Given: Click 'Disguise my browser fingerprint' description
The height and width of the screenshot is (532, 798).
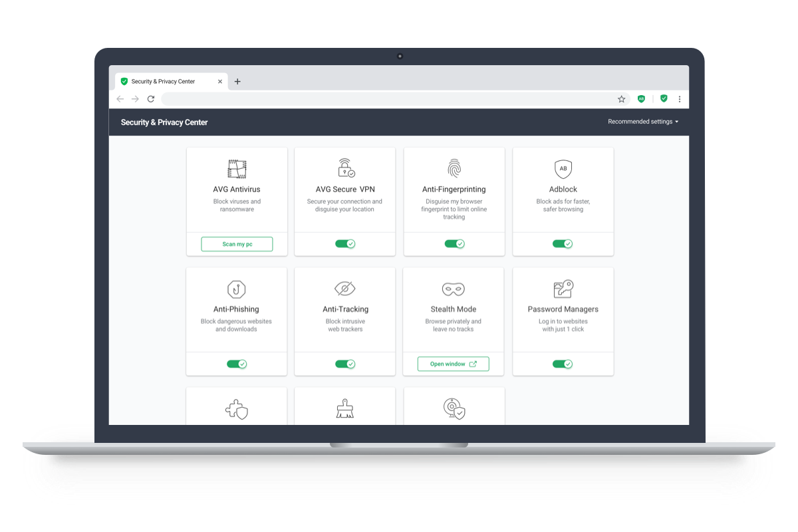Looking at the screenshot, I should [454, 209].
